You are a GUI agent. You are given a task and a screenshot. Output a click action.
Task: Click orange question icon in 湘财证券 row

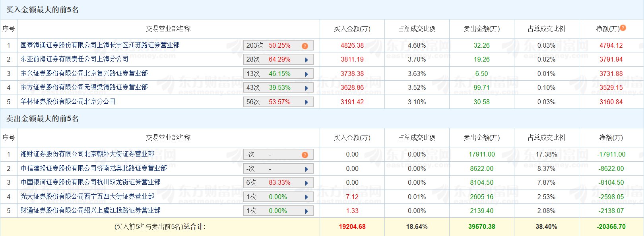305,155
